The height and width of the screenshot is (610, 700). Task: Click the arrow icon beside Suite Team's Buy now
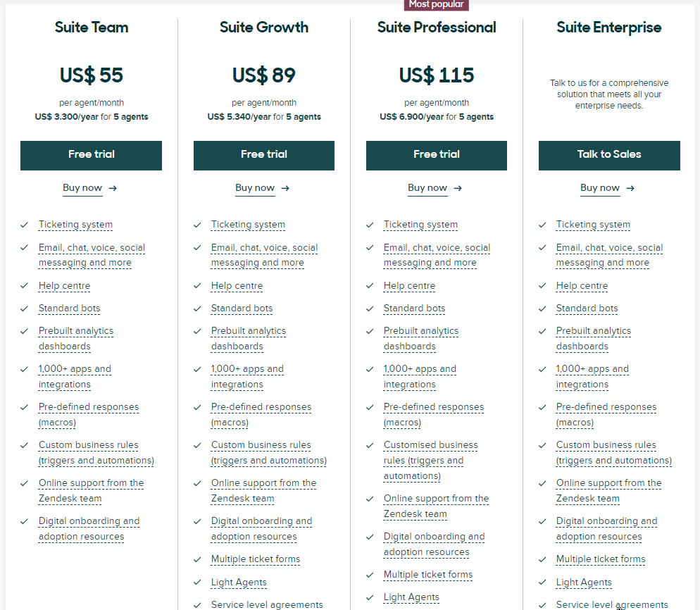[x=113, y=188]
